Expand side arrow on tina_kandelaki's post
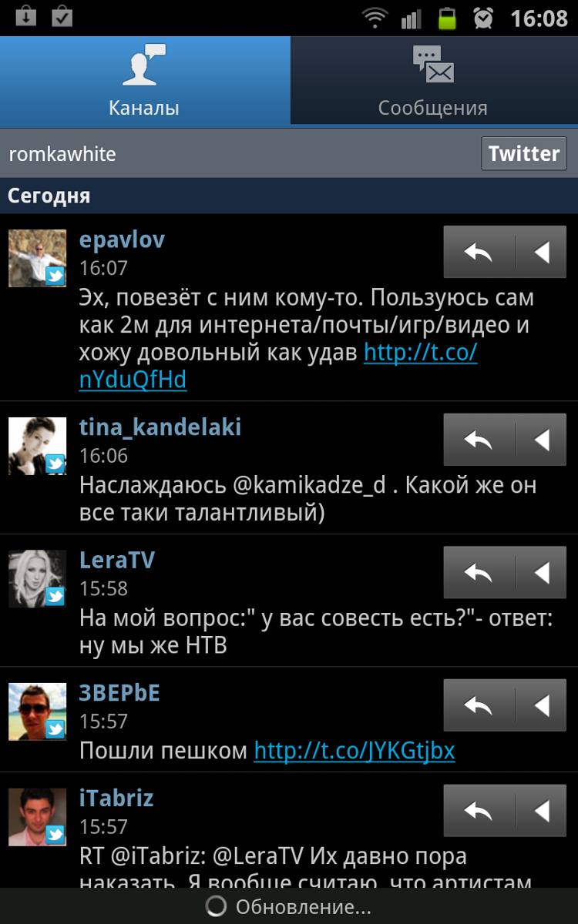578x924 pixels. [541, 440]
